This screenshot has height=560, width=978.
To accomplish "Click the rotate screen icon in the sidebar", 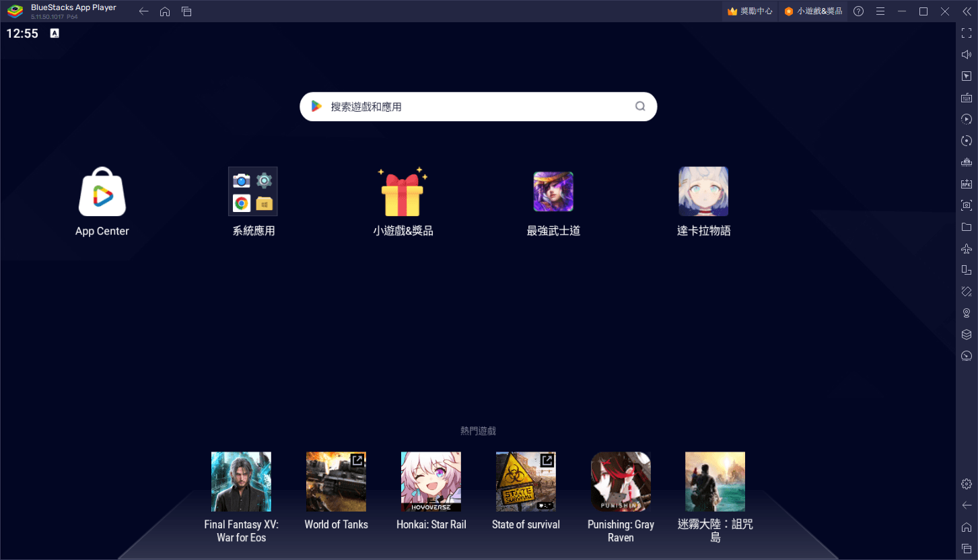I will (x=967, y=291).
